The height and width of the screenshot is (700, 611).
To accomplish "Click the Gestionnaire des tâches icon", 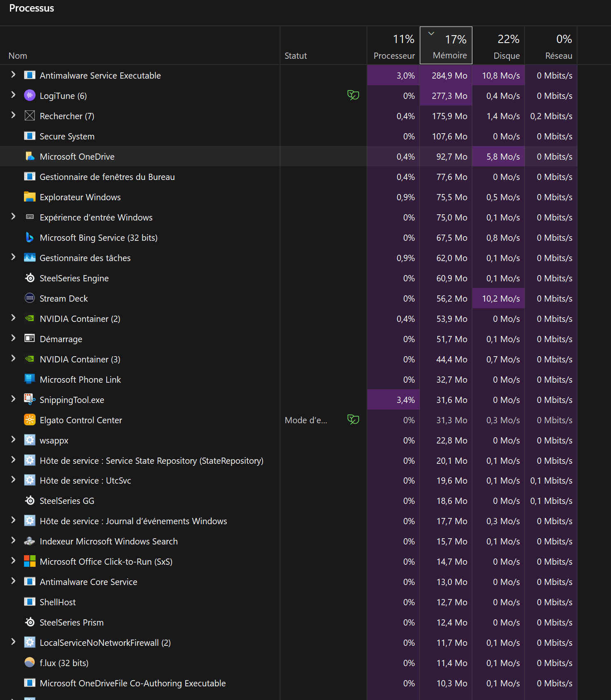I will pos(30,258).
